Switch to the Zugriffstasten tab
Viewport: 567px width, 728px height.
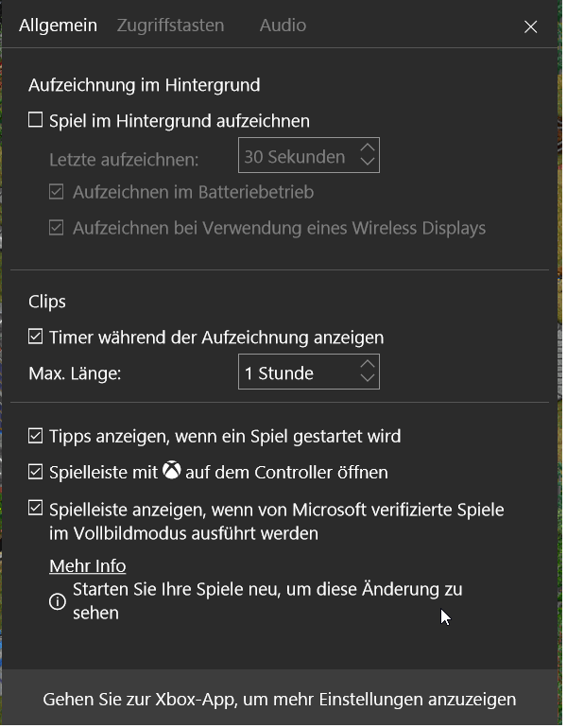click(170, 26)
